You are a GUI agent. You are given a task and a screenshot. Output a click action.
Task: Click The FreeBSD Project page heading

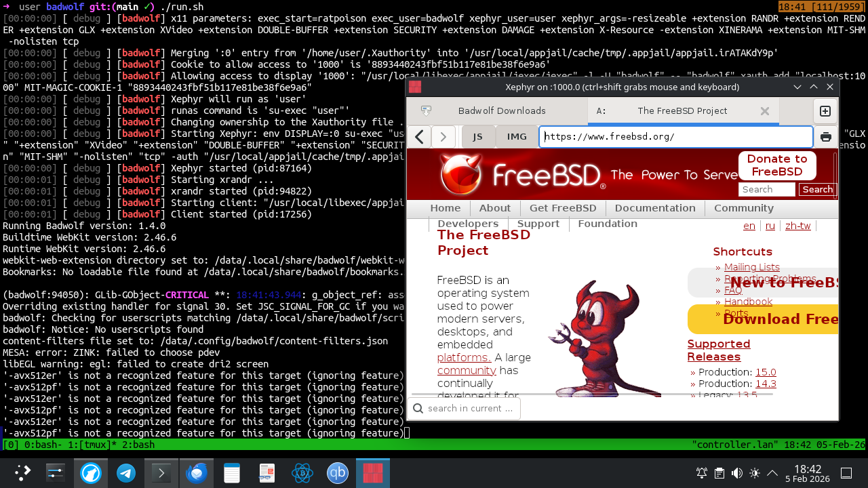(484, 243)
